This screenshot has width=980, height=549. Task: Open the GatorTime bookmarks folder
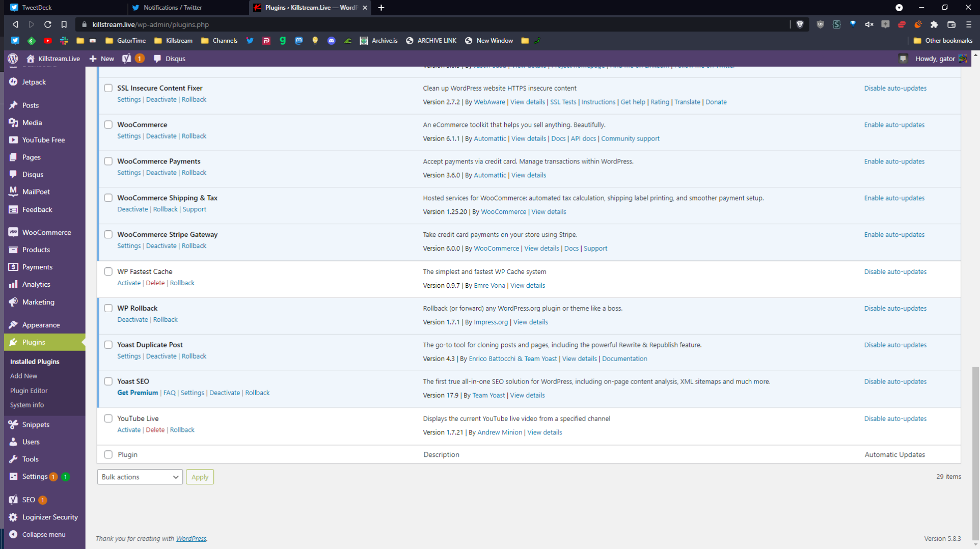pyautogui.click(x=125, y=41)
